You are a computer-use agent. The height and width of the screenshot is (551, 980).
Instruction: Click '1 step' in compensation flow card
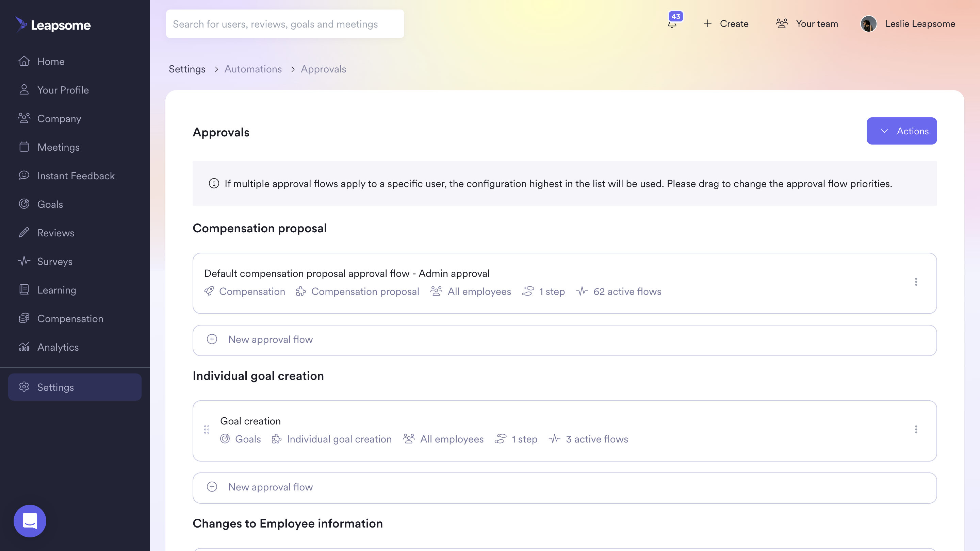pyautogui.click(x=552, y=291)
